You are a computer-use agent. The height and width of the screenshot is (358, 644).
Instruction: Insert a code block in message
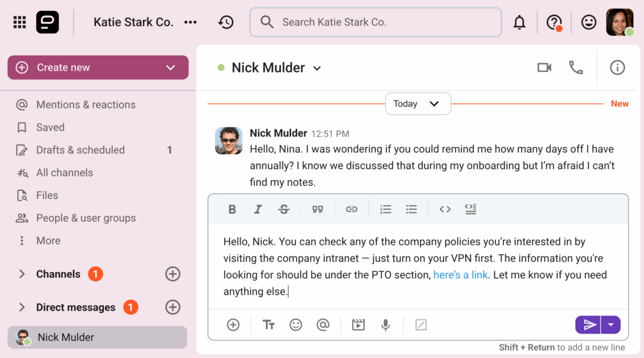point(471,209)
